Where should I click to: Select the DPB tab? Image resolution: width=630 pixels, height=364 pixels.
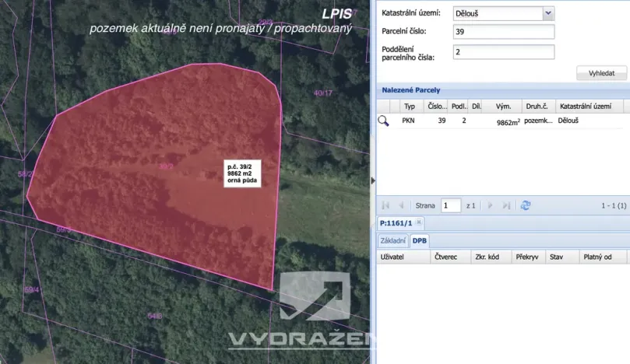coord(420,241)
